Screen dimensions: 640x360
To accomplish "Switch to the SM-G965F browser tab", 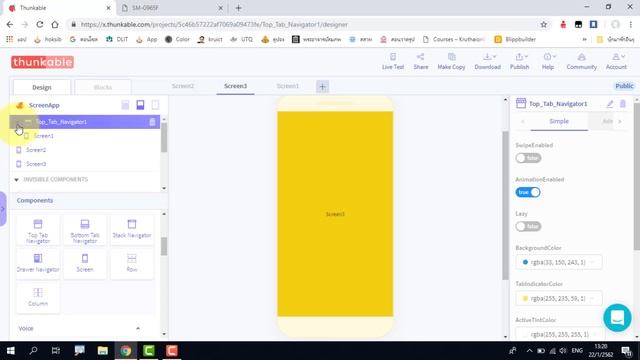I will 171,8.
